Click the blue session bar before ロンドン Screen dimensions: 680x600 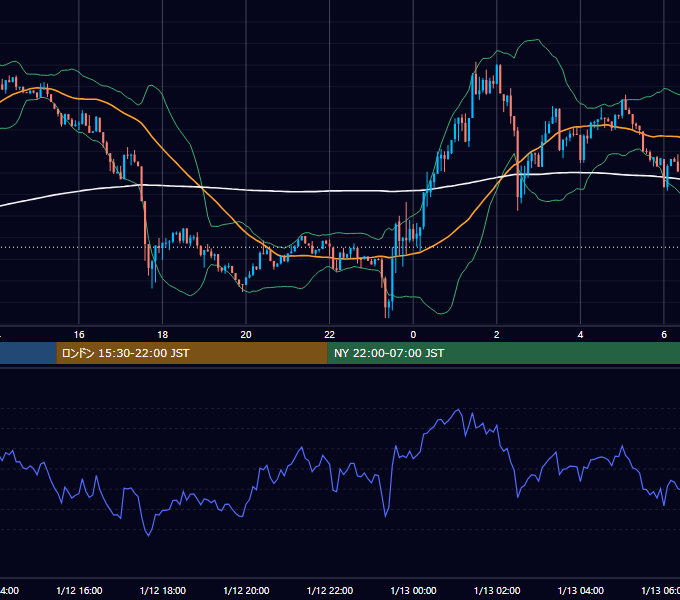tap(28, 353)
